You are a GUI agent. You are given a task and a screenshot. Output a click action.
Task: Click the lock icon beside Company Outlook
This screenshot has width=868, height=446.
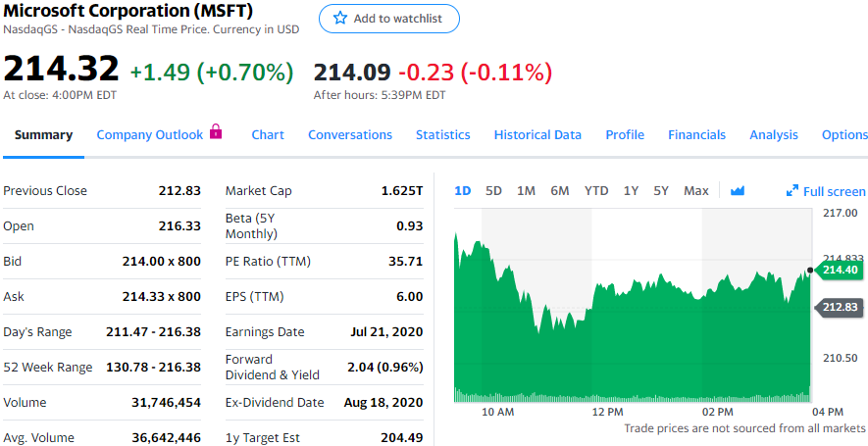pyautogui.click(x=216, y=131)
